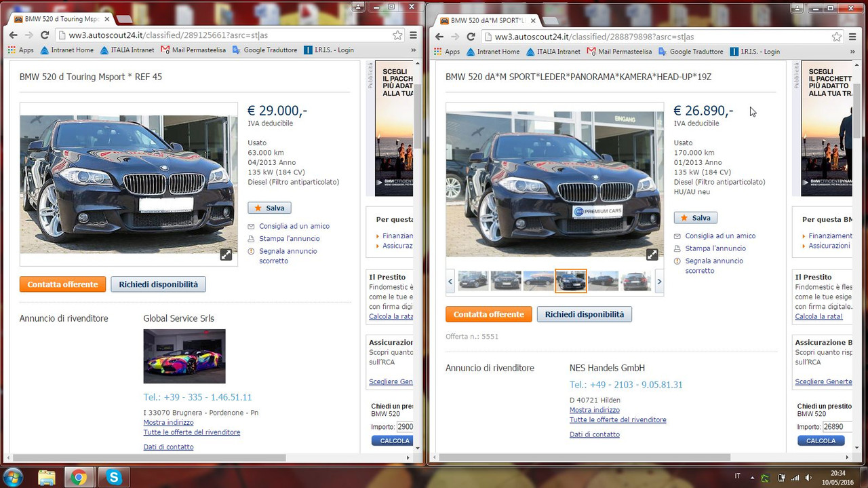Viewport: 868px width, 488px height.
Task: Click Segnala annuncio scorretto in left window
Action: point(288,256)
